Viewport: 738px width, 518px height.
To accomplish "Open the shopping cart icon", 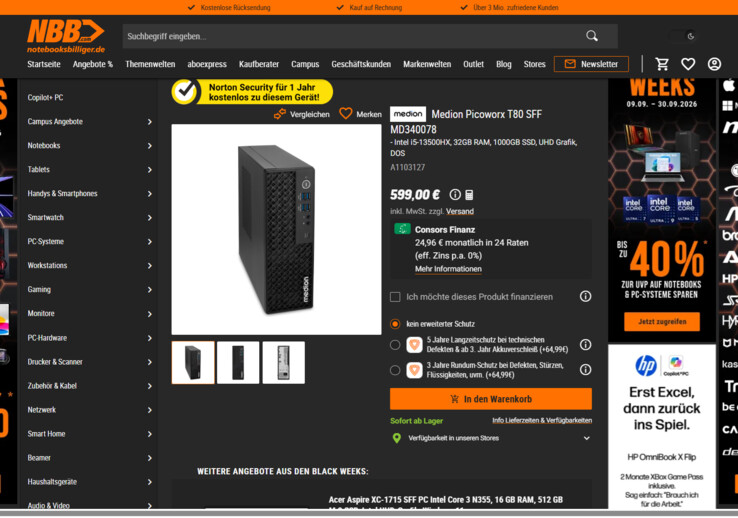I will pos(662,64).
